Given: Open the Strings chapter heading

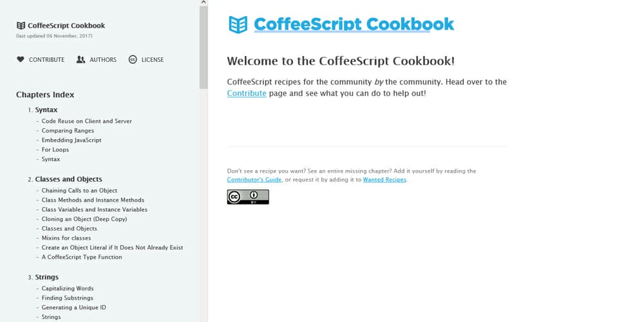Looking at the screenshot, I should 47,277.
